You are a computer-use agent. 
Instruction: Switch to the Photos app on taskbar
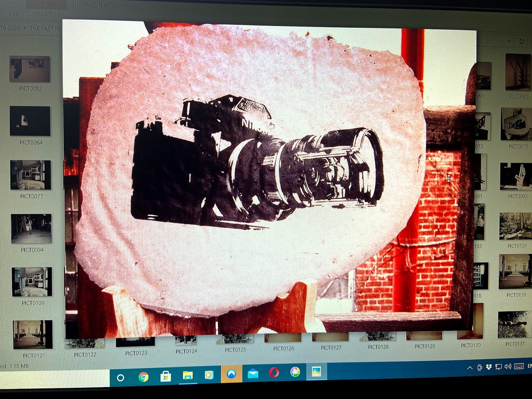(316, 371)
